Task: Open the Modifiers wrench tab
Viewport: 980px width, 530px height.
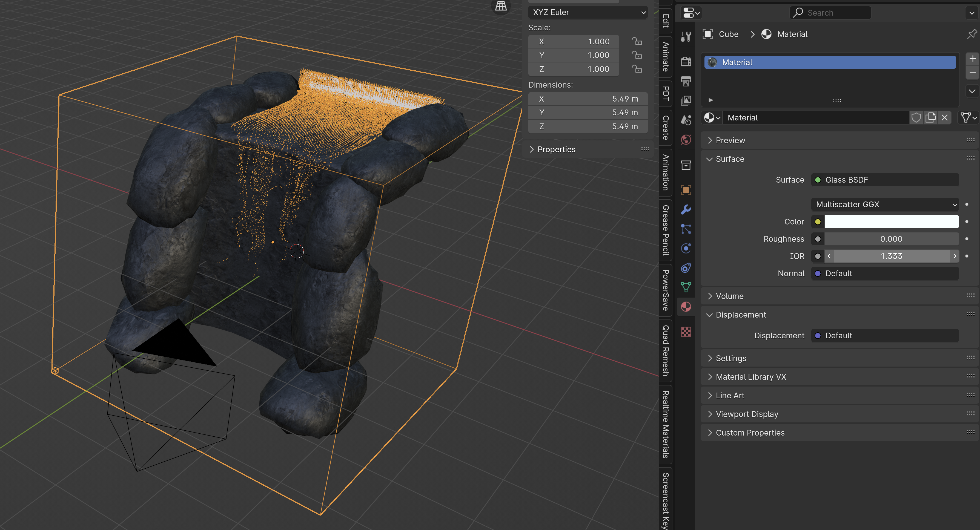Action: coord(686,209)
